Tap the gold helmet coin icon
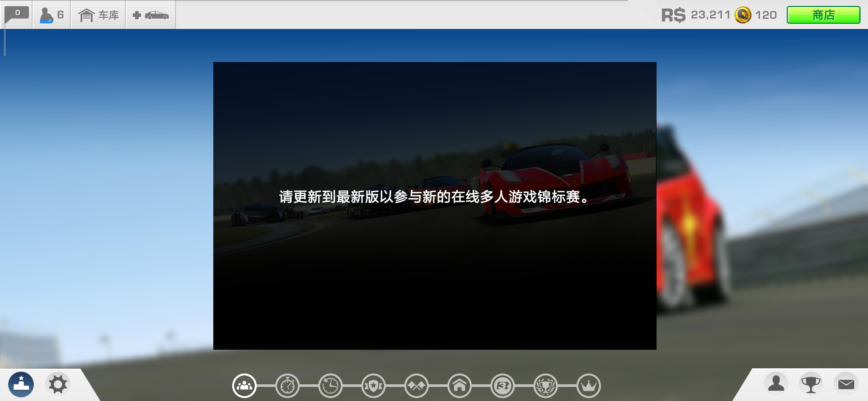868x401 pixels. point(743,15)
